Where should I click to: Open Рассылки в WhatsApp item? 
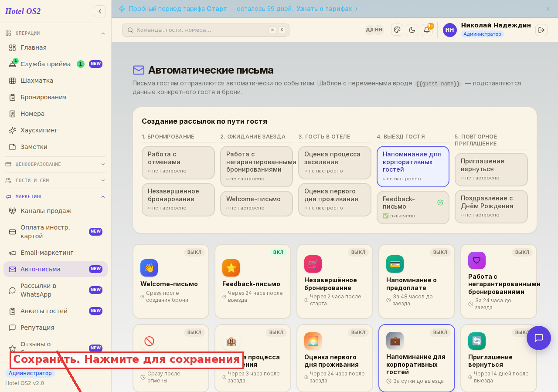[56, 290]
